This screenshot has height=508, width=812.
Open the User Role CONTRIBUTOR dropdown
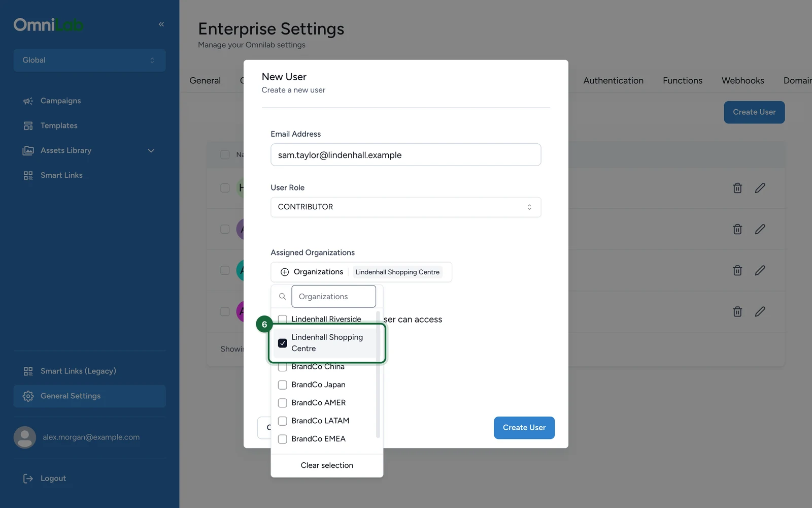click(405, 207)
